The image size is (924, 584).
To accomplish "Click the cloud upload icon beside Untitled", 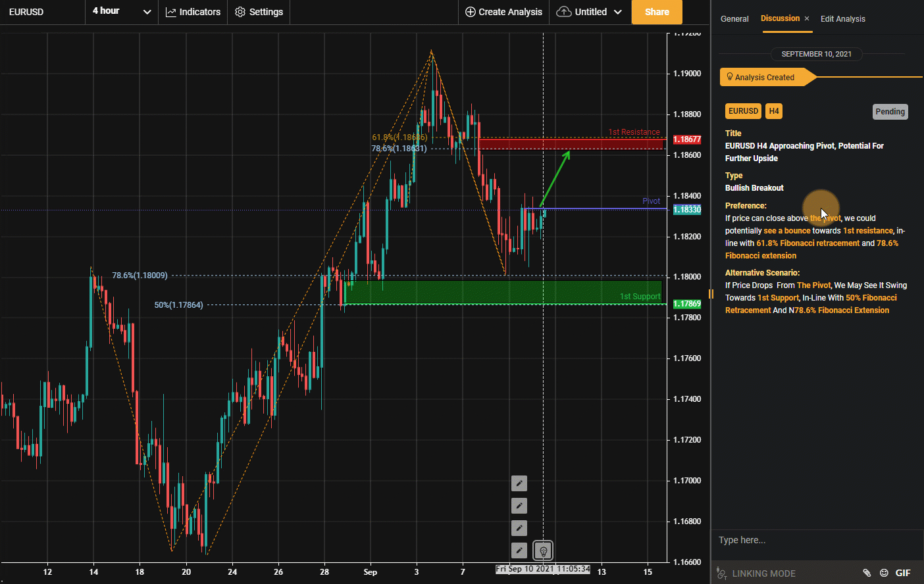I will tap(564, 12).
